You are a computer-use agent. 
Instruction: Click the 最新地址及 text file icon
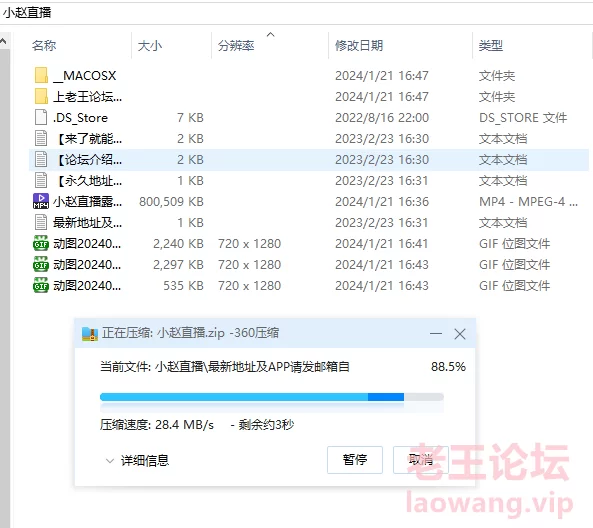[41, 222]
